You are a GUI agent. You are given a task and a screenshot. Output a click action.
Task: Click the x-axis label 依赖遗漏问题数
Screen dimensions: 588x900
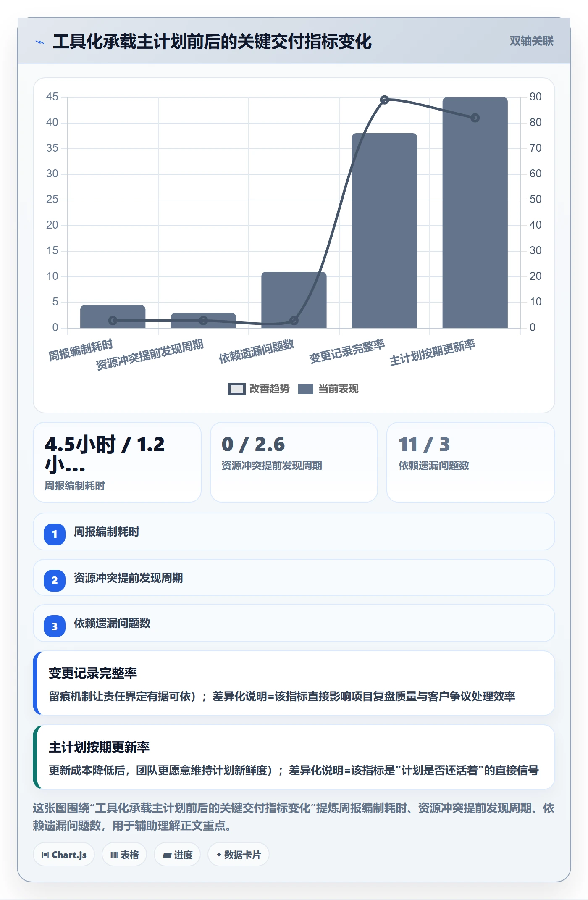pyautogui.click(x=257, y=351)
